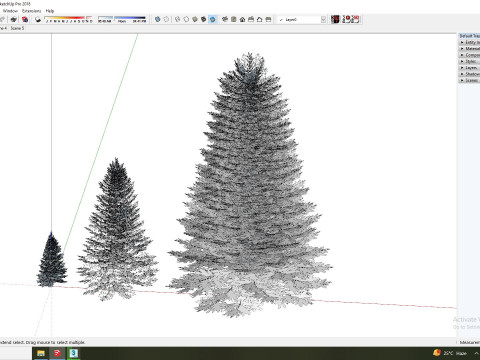Click the Default Tray title header
Screen dimensions: 480x360
click(470, 36)
